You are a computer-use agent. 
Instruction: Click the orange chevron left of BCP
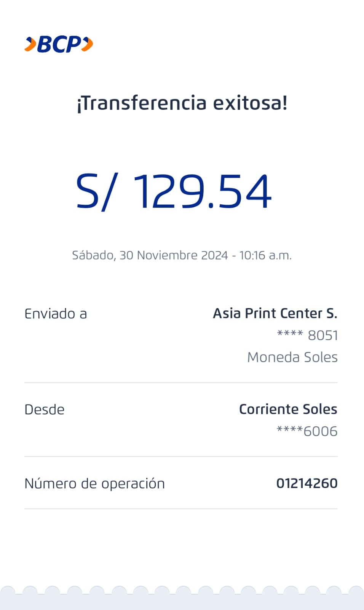pos(30,44)
